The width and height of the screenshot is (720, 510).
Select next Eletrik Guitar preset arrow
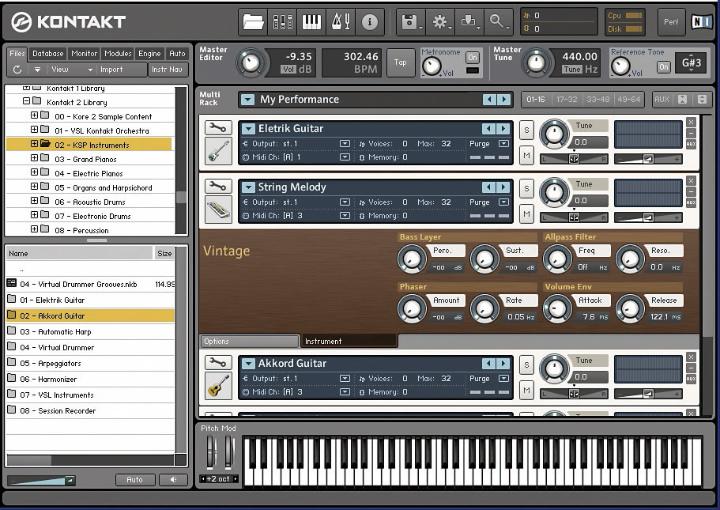pyautogui.click(x=504, y=129)
